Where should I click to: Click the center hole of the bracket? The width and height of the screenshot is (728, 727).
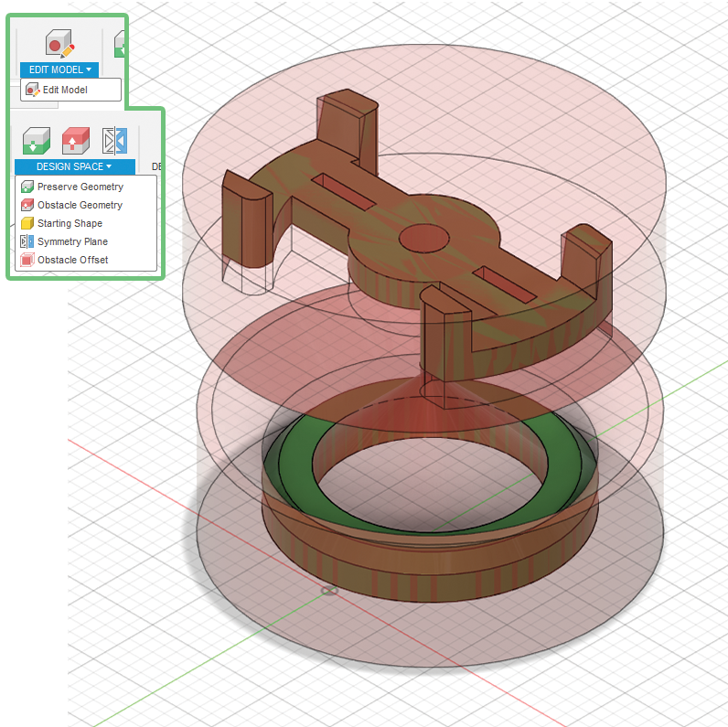click(423, 239)
